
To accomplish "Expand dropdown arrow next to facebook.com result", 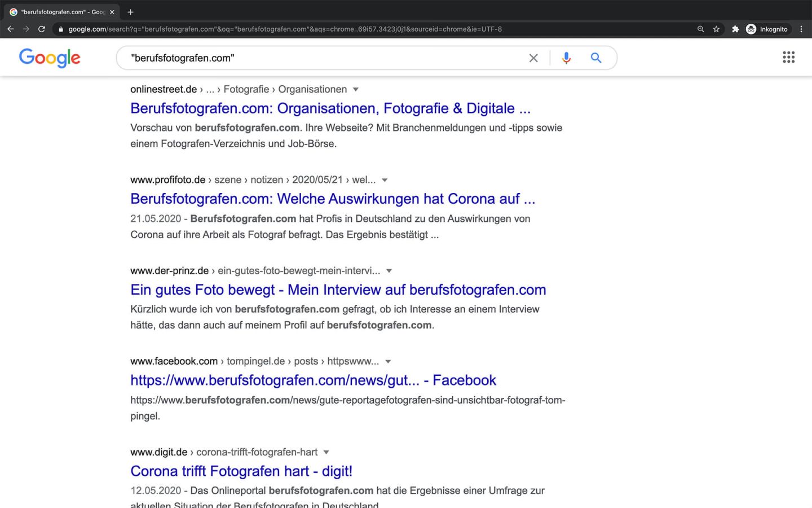I will click(388, 361).
